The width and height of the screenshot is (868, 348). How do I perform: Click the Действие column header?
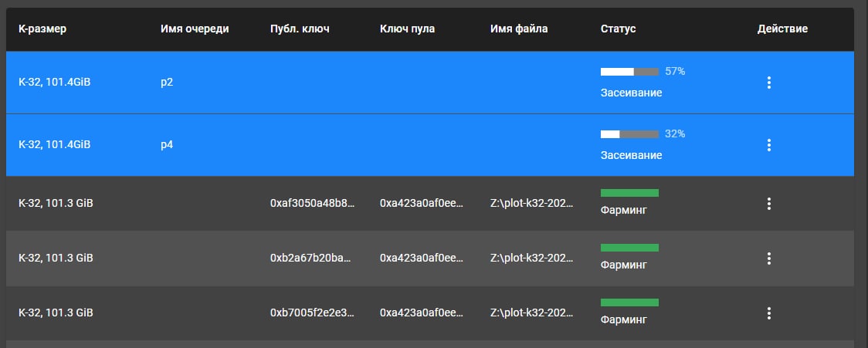[x=782, y=29]
